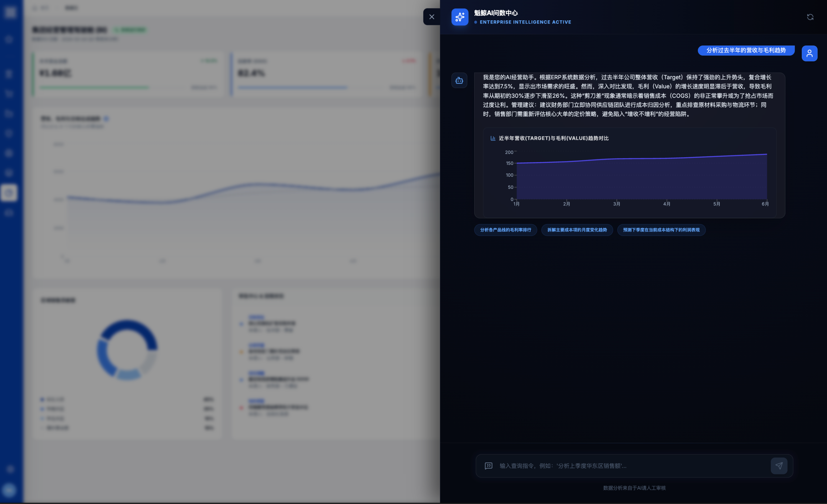Click the 1月 label on chart axis

[516, 204]
